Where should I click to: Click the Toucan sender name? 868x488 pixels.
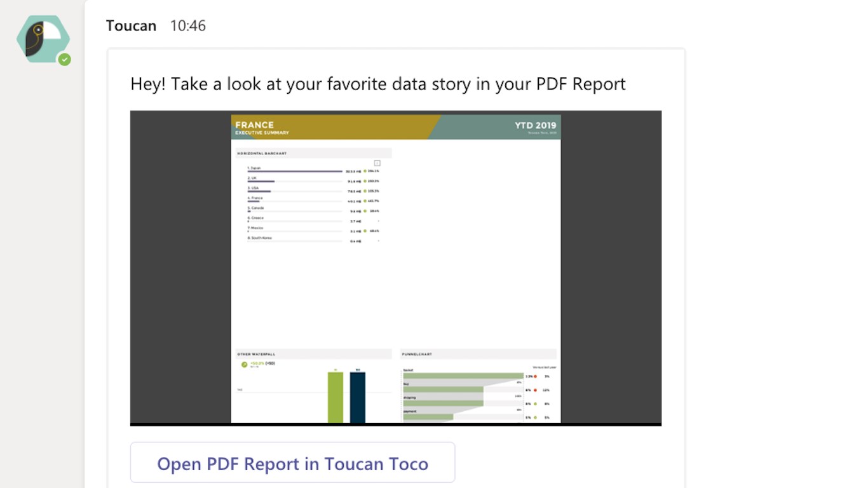coord(131,25)
